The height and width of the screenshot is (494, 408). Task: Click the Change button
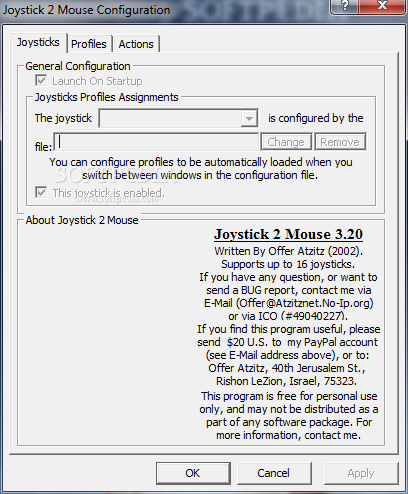286,142
